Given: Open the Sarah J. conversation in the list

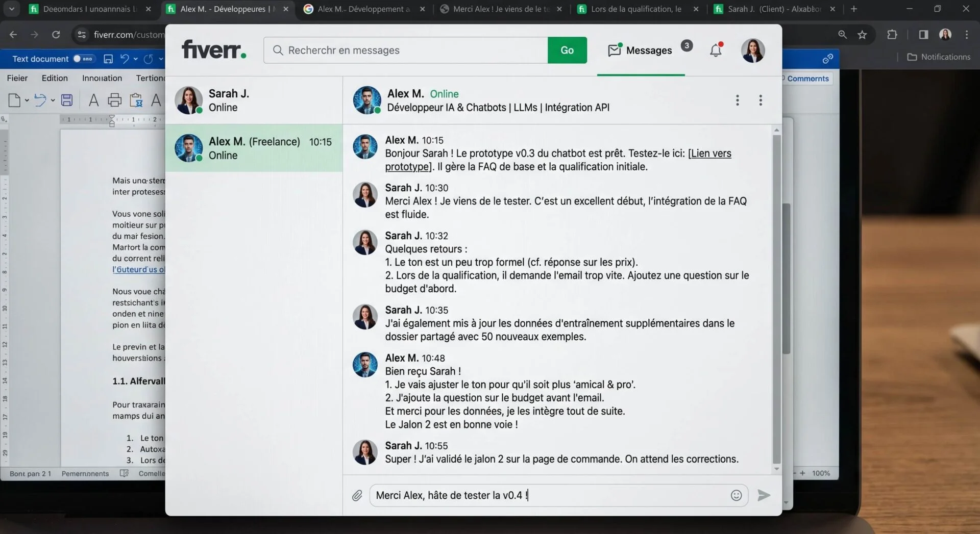Looking at the screenshot, I should tap(254, 100).
